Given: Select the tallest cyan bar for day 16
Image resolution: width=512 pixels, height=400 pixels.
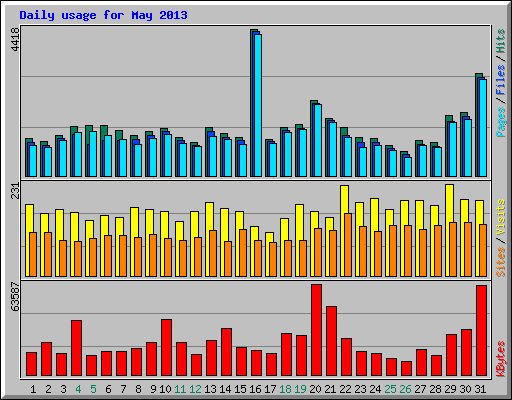Looking at the screenshot, I should pos(258,105).
